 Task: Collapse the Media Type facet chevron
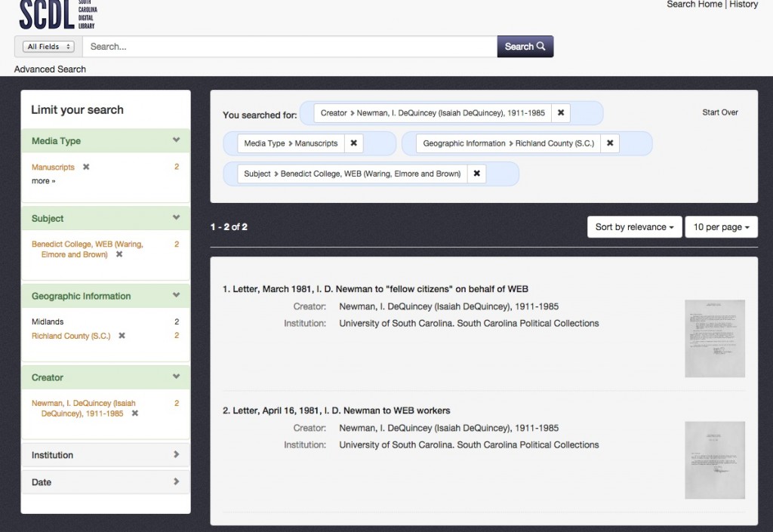176,140
